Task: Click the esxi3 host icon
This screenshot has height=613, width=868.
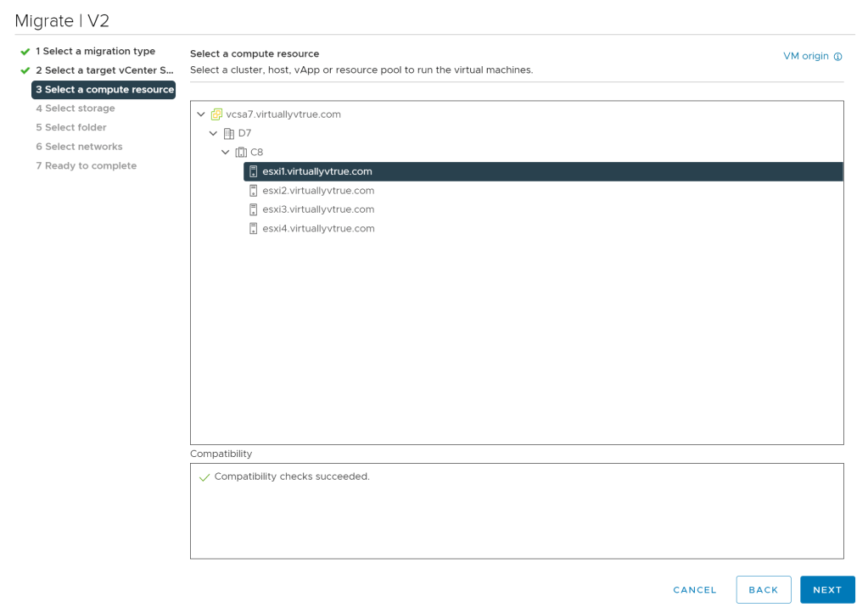Action: (253, 209)
